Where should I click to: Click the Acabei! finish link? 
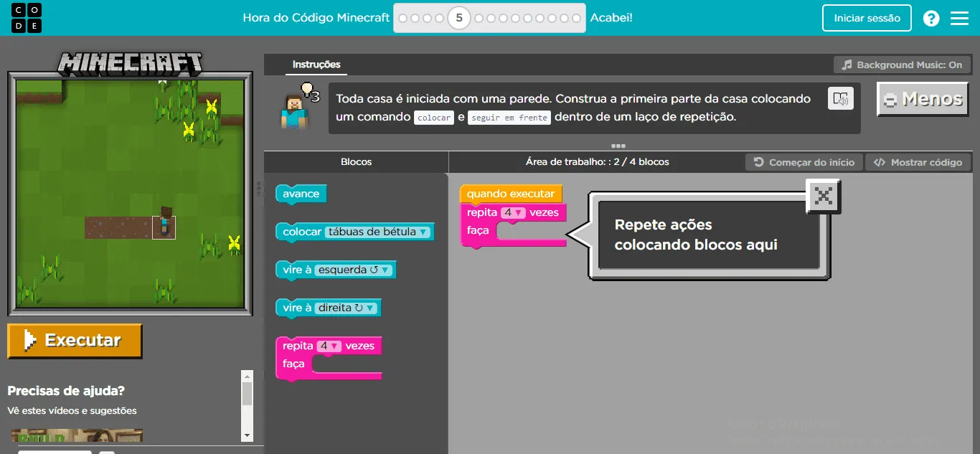coord(611,18)
